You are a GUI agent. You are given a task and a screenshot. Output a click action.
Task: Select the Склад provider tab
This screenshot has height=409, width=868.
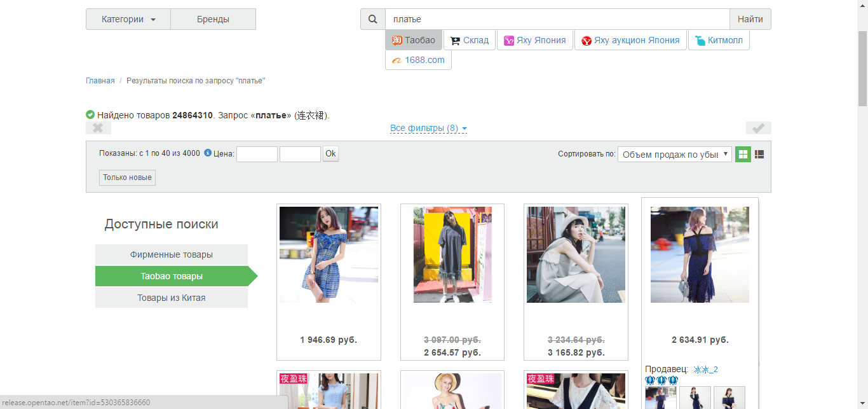tap(470, 40)
